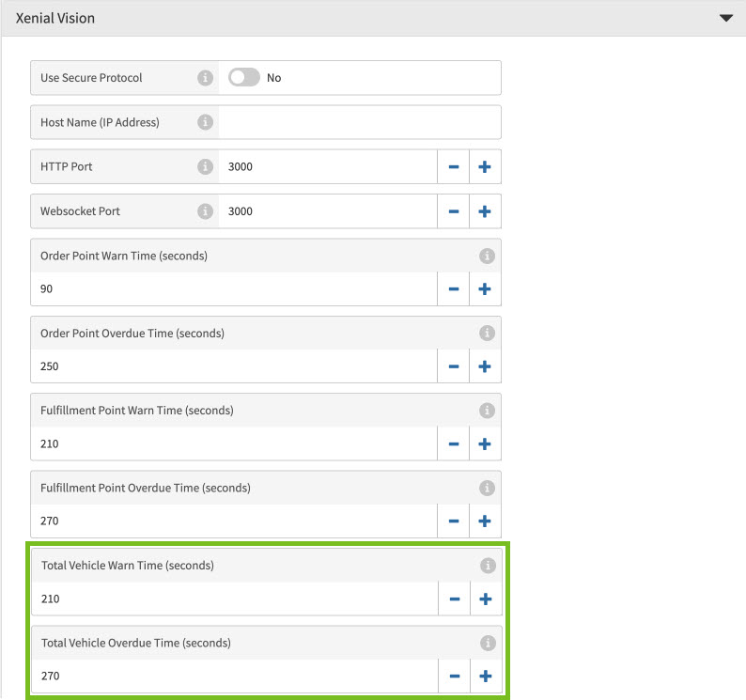Increase Order Point Warn Time by one
The width and height of the screenshot is (746, 700).
click(485, 289)
